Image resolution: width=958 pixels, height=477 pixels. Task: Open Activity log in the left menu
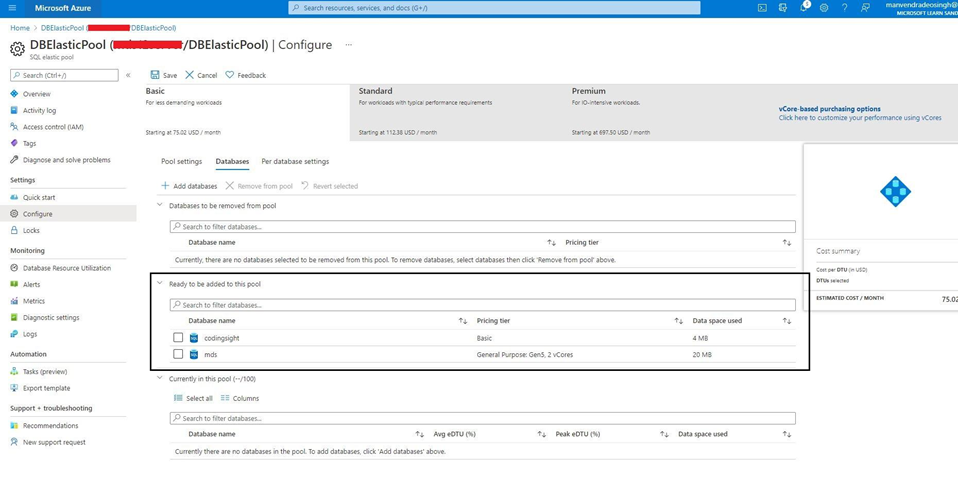pos(39,111)
